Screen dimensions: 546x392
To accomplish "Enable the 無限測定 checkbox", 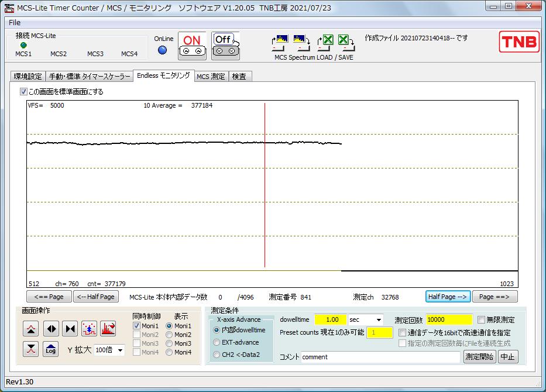I will point(481,319).
